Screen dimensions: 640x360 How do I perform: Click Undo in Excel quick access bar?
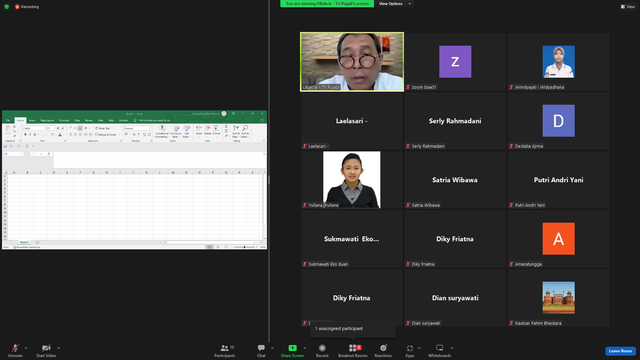(x=11, y=146)
